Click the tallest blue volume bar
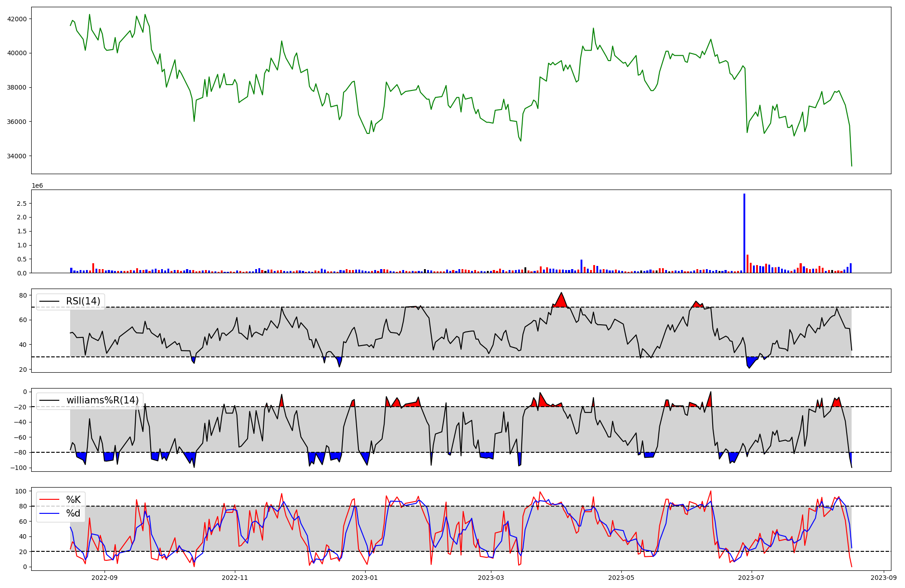The image size is (905, 588). [744, 233]
